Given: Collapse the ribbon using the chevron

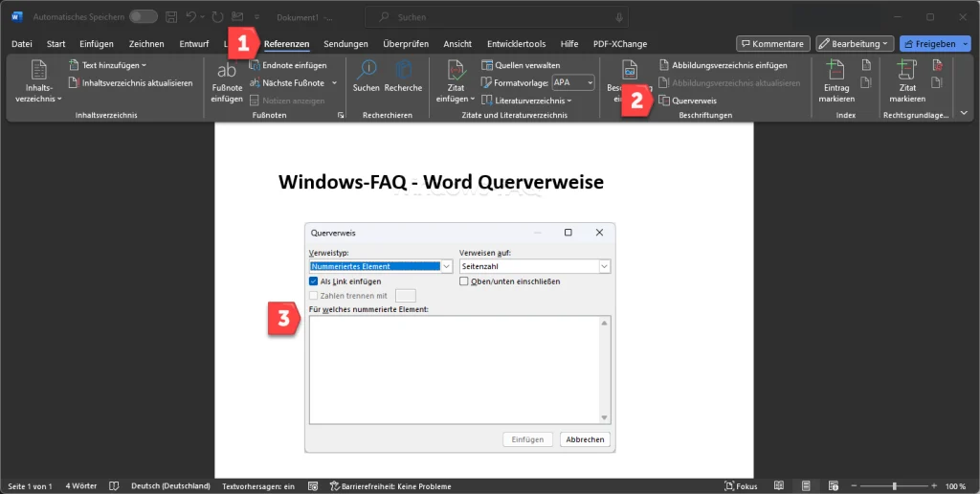Looking at the screenshot, I should point(964,113).
